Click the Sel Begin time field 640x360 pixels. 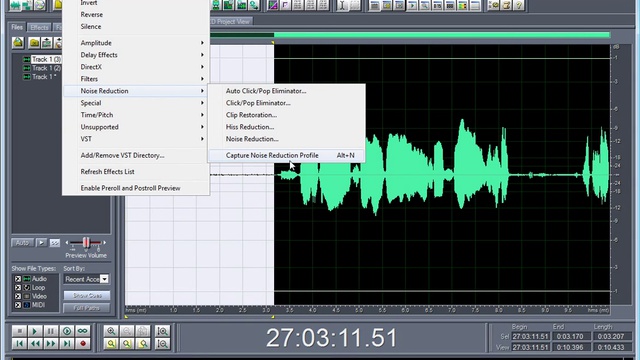pos(530,337)
